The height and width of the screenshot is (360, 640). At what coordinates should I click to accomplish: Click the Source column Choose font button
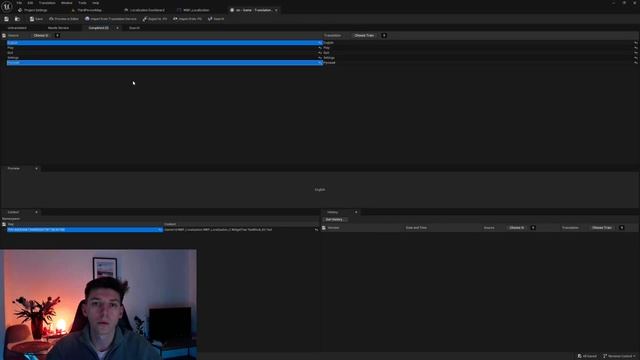(x=41, y=36)
